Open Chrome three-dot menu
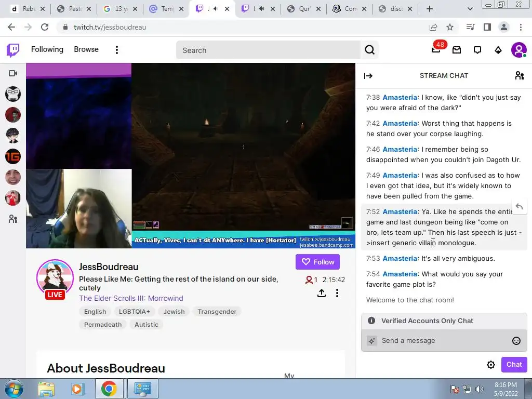532x399 pixels. (x=521, y=27)
